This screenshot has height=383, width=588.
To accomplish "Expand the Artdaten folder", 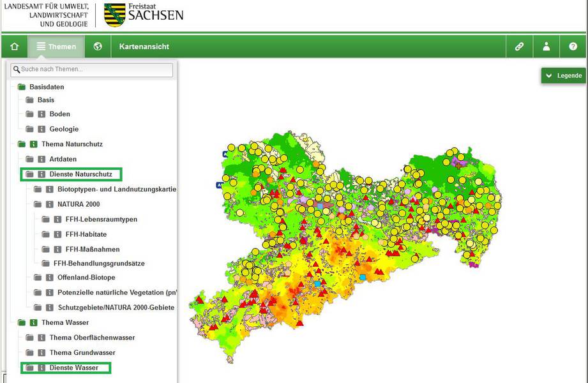I will pyautogui.click(x=29, y=159).
